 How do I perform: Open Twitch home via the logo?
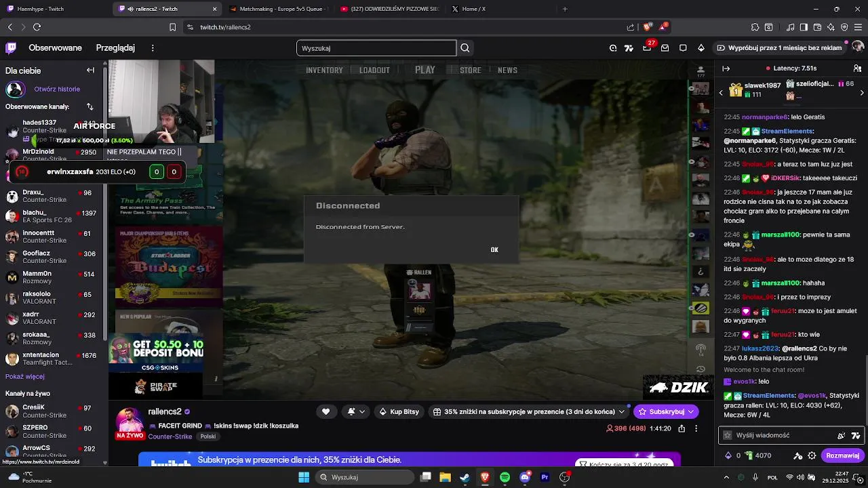coord(11,48)
